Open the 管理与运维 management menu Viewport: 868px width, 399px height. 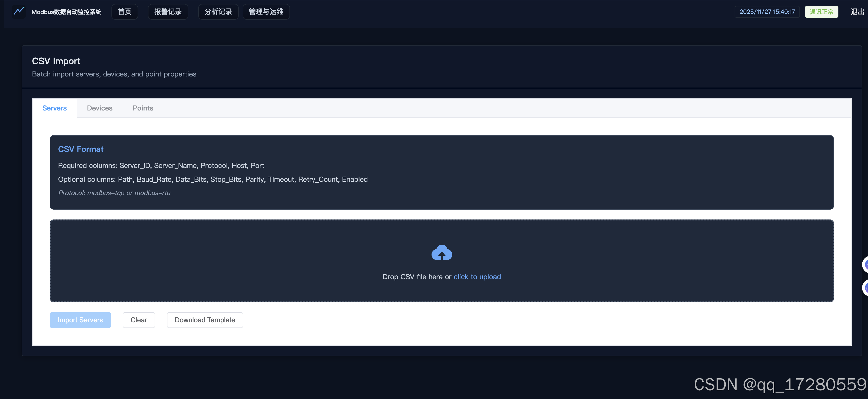266,12
